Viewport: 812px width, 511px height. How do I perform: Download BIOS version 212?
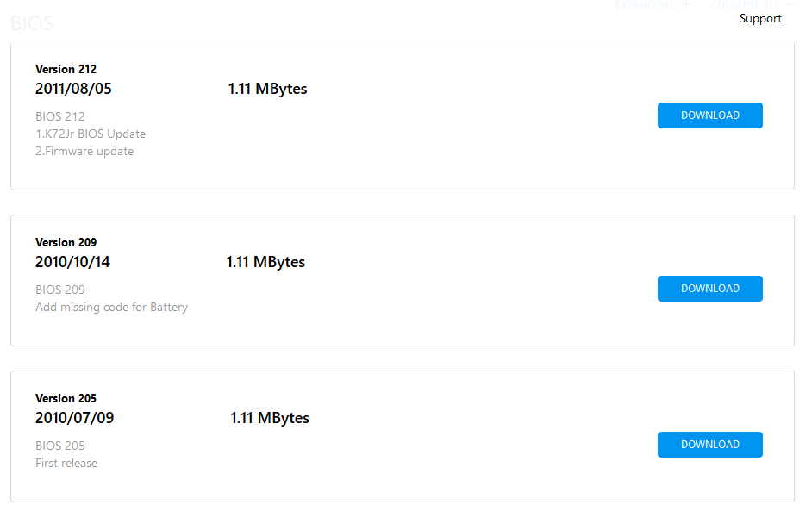(x=710, y=115)
